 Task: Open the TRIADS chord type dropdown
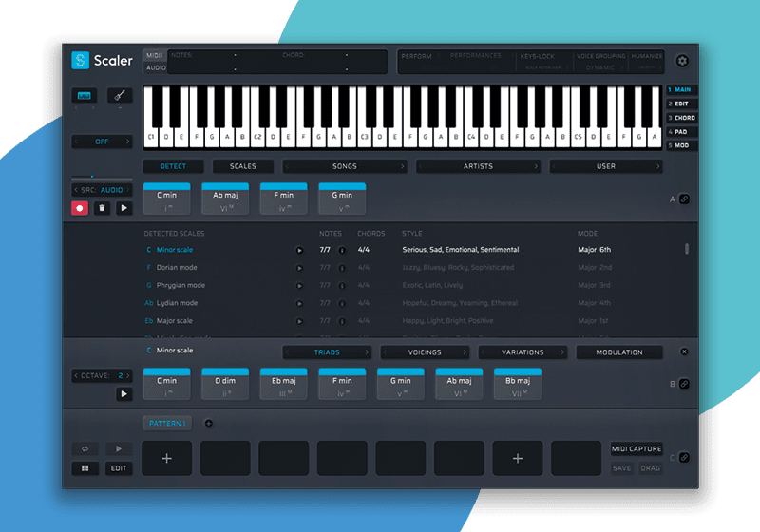tap(327, 352)
